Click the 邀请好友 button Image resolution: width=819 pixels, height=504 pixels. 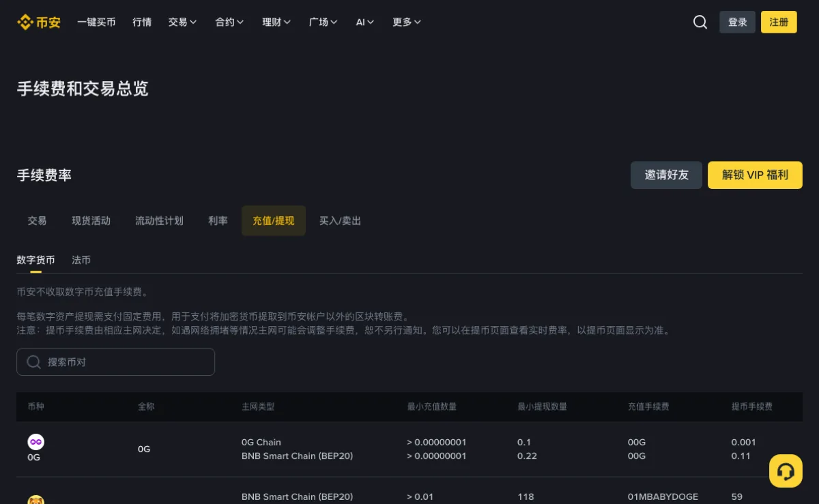click(666, 175)
